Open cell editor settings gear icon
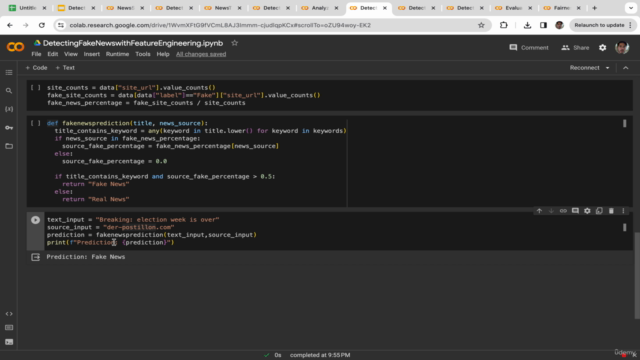The image size is (640, 360). (587, 211)
